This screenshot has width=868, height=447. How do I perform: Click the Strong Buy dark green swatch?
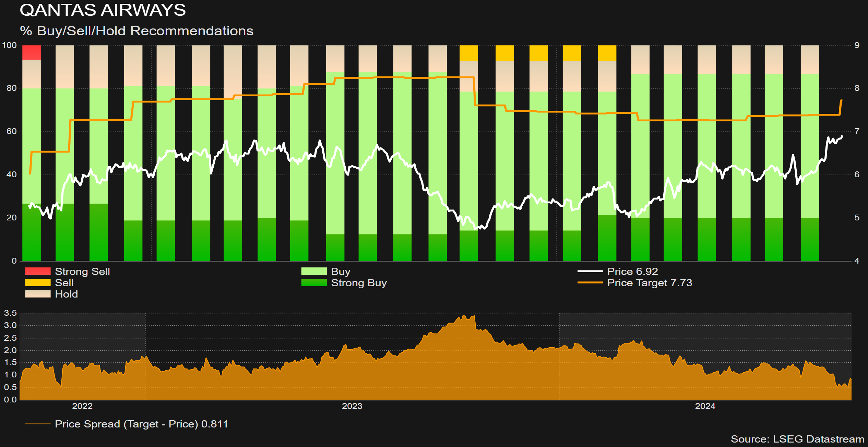coord(314,282)
